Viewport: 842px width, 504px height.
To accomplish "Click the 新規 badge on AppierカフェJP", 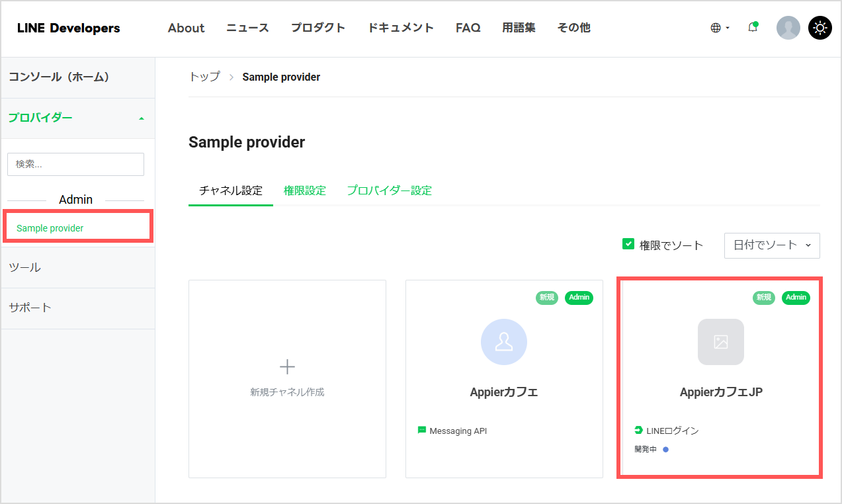I will [x=764, y=298].
